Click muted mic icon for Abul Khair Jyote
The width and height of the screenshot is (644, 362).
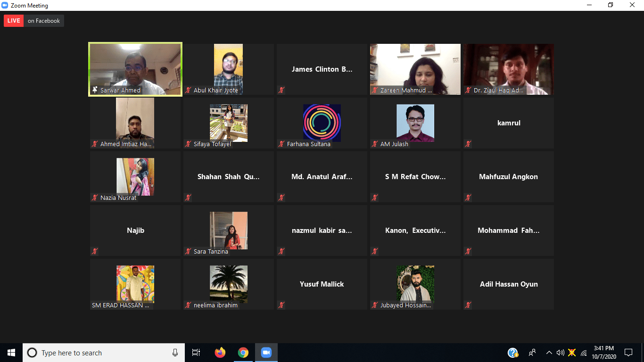coord(188,90)
